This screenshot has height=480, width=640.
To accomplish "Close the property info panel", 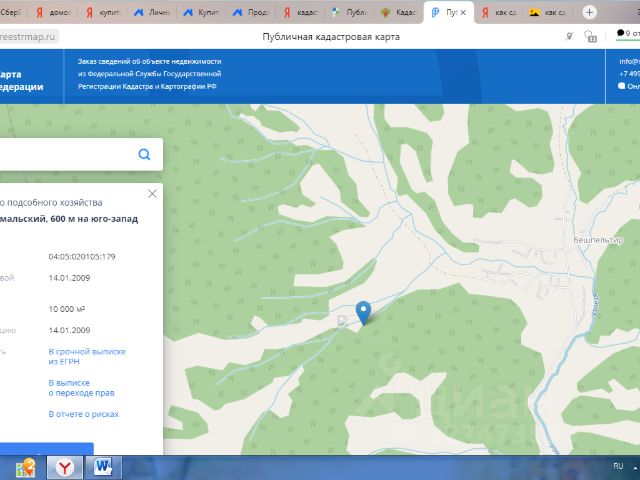I will [x=152, y=193].
